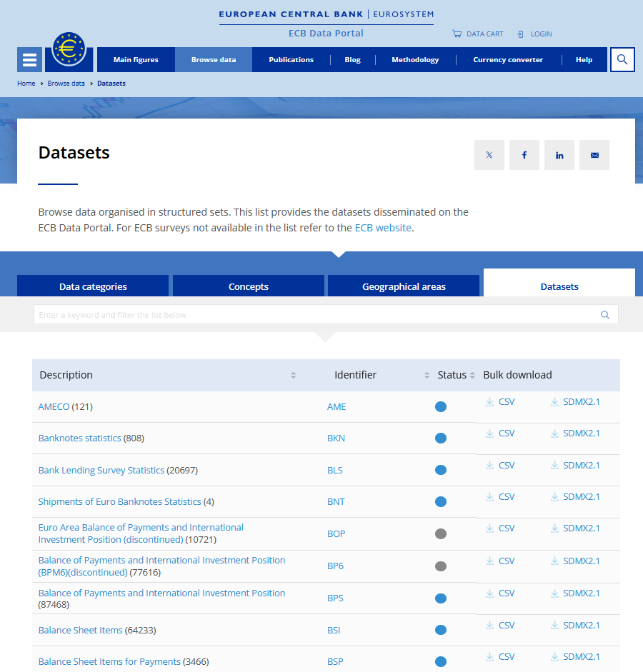Open the Browse data menu

[x=214, y=59]
